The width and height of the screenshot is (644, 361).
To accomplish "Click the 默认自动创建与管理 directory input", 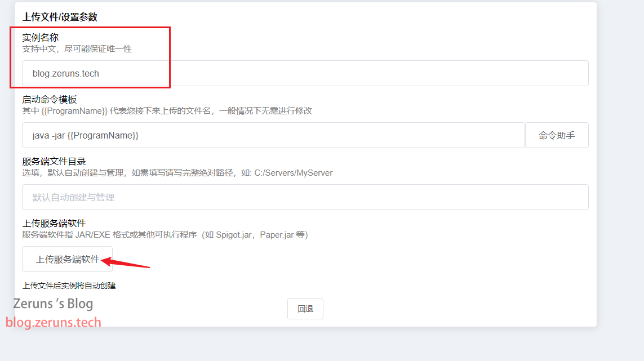I will pos(305,197).
